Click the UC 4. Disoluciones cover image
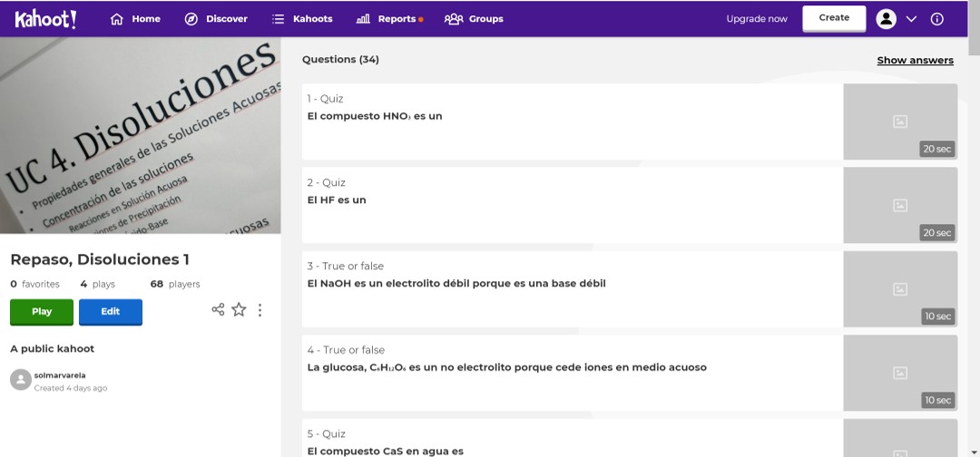The width and height of the screenshot is (980, 457). pos(140,135)
